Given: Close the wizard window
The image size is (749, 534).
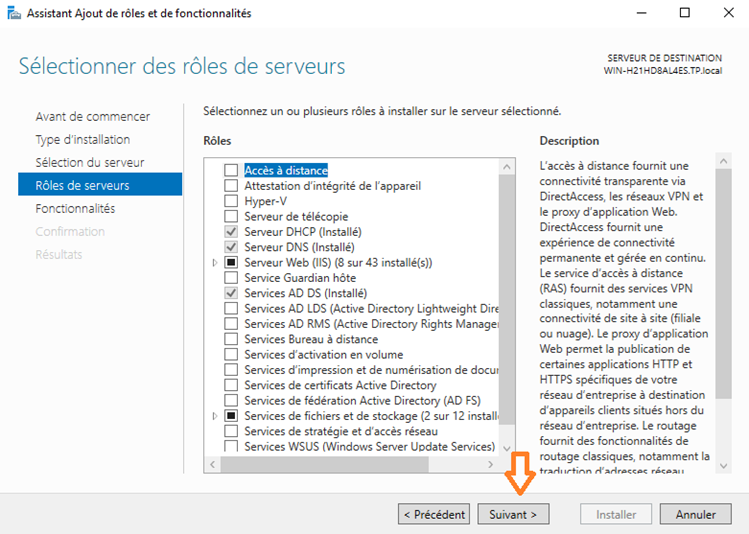Looking at the screenshot, I should pos(728,13).
